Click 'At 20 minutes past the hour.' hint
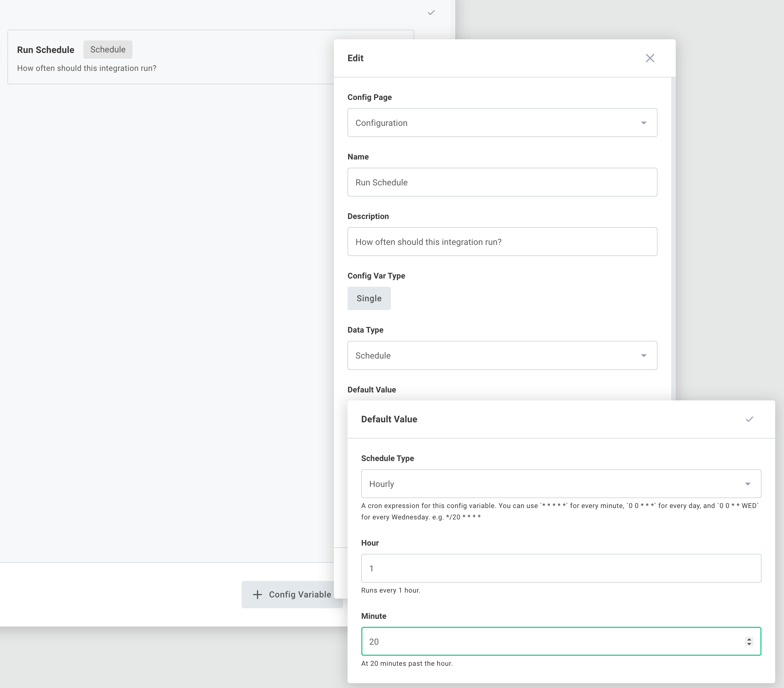Image resolution: width=784 pixels, height=688 pixels. click(407, 664)
